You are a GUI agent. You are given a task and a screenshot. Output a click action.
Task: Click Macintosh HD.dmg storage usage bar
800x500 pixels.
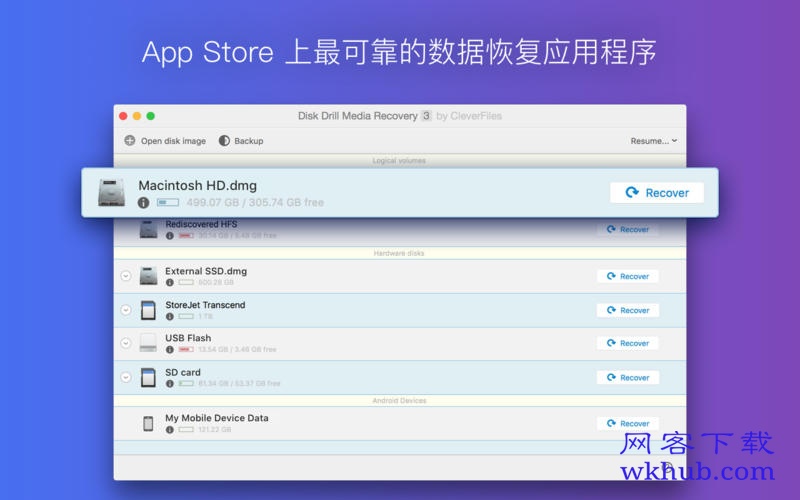[x=167, y=203]
